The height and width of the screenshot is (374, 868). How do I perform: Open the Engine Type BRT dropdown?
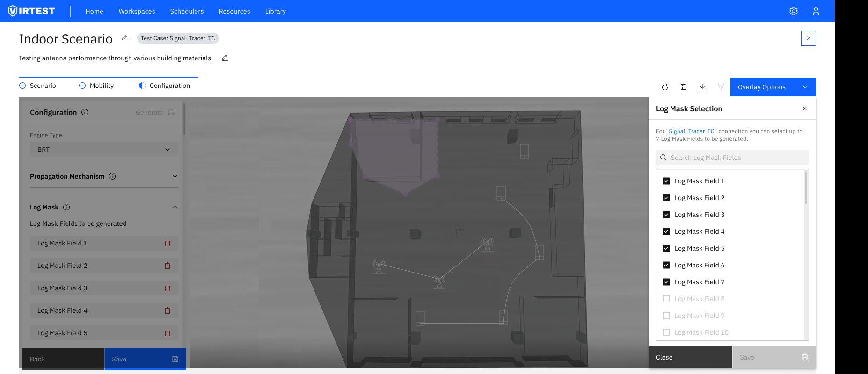(x=104, y=150)
